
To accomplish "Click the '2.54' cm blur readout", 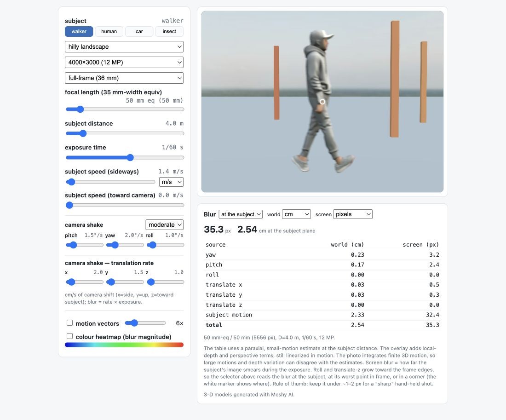I will (x=247, y=230).
